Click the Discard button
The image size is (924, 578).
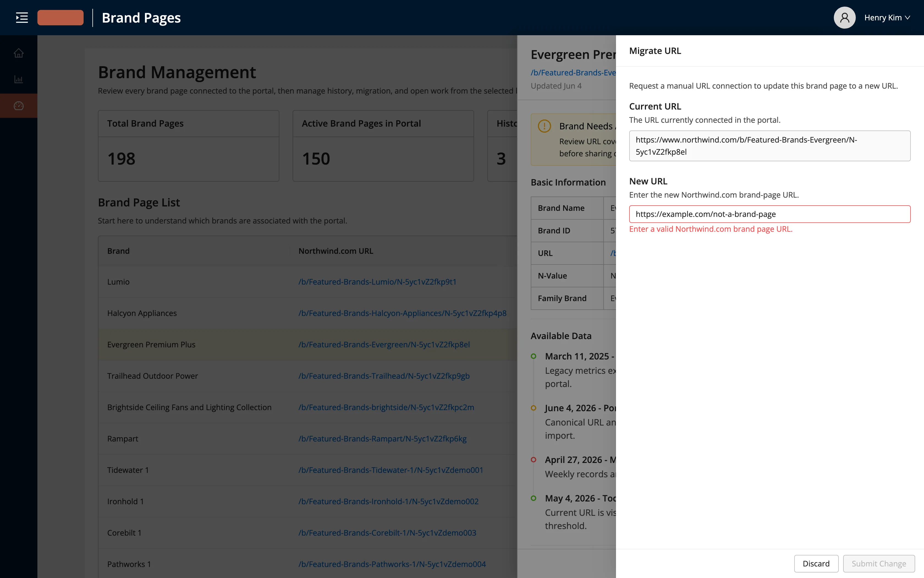(x=816, y=563)
